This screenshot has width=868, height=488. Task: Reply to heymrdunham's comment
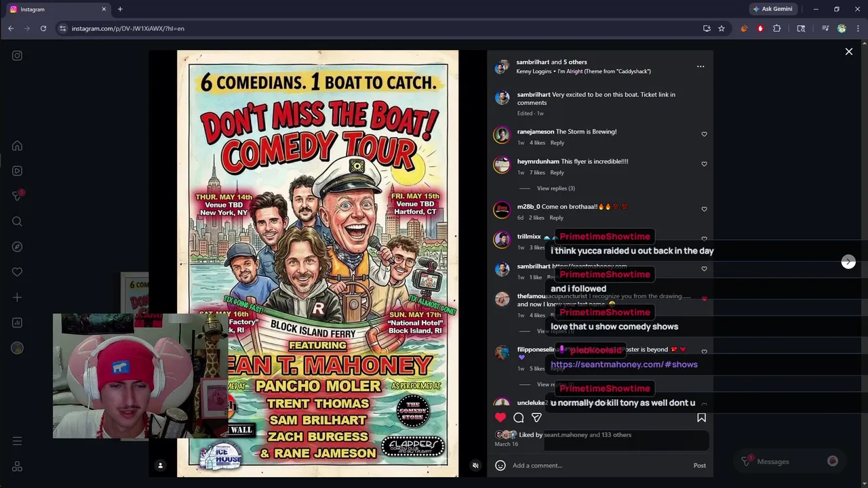pos(557,173)
